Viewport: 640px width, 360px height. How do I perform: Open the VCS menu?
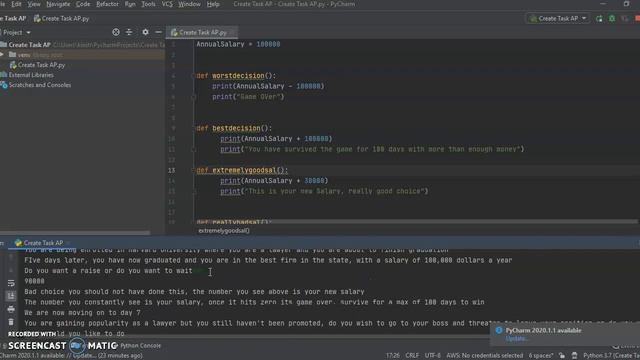[x=167, y=4]
